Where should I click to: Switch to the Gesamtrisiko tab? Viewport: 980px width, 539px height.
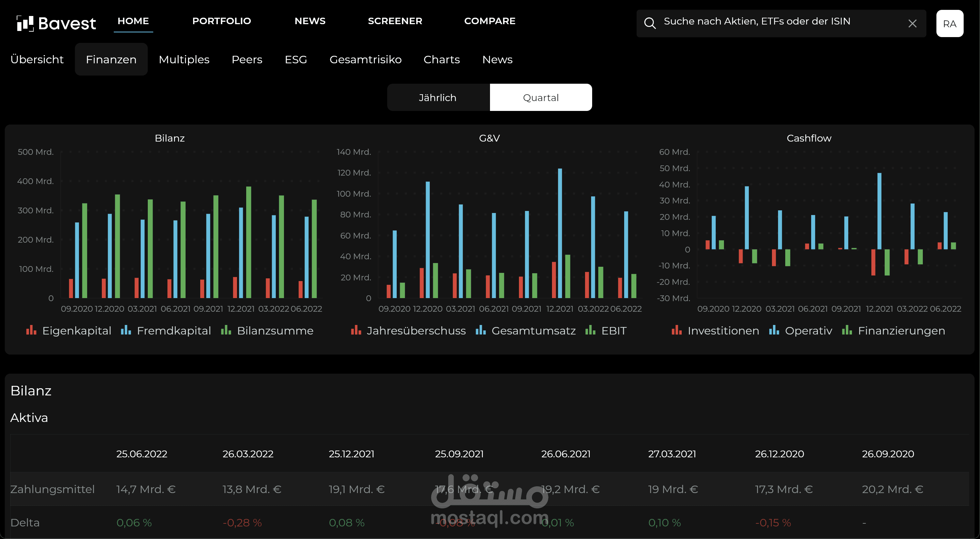click(x=365, y=60)
